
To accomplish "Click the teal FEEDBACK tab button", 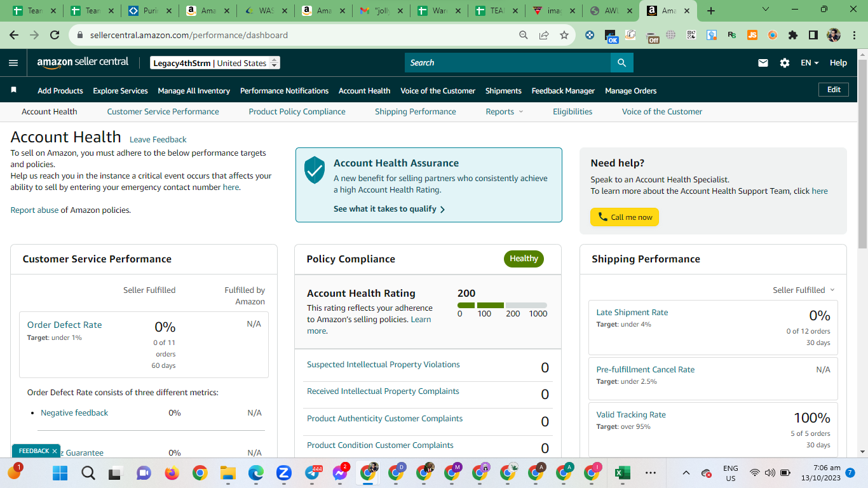I will (x=37, y=451).
